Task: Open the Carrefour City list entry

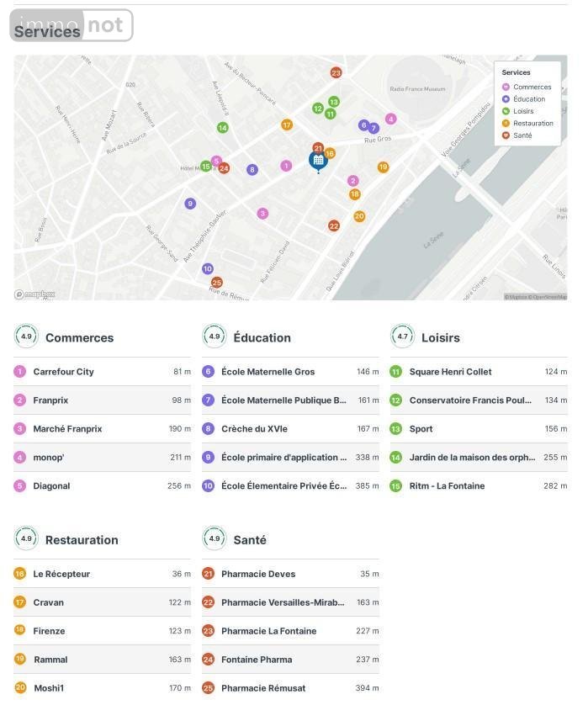Action: [x=63, y=372]
